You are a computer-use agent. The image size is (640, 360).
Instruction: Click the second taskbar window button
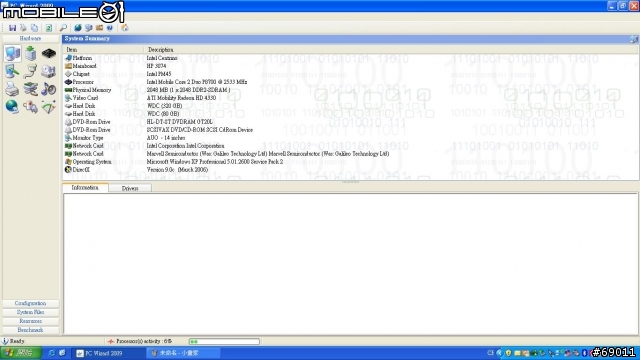click(x=183, y=353)
